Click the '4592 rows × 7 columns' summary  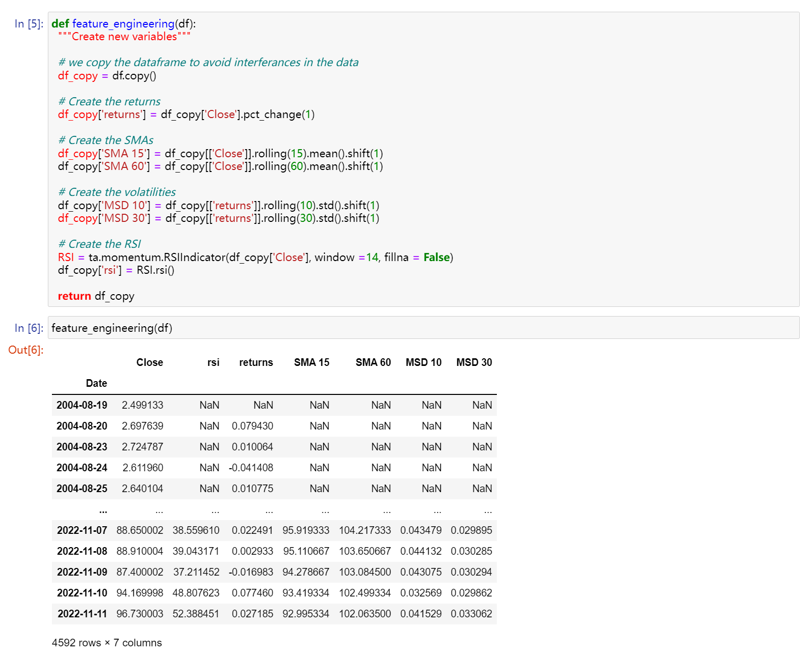107,643
